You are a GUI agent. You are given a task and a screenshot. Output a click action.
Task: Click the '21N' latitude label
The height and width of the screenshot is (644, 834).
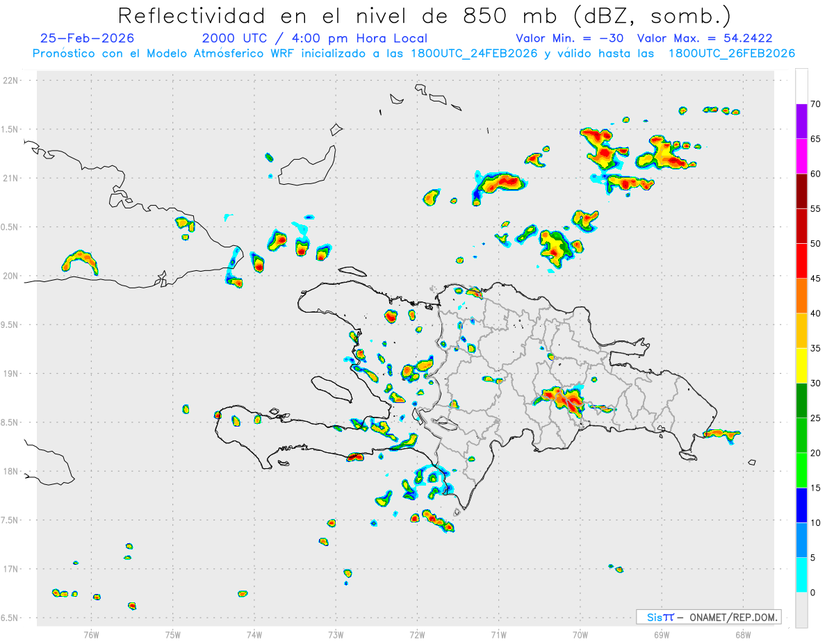pos(12,179)
